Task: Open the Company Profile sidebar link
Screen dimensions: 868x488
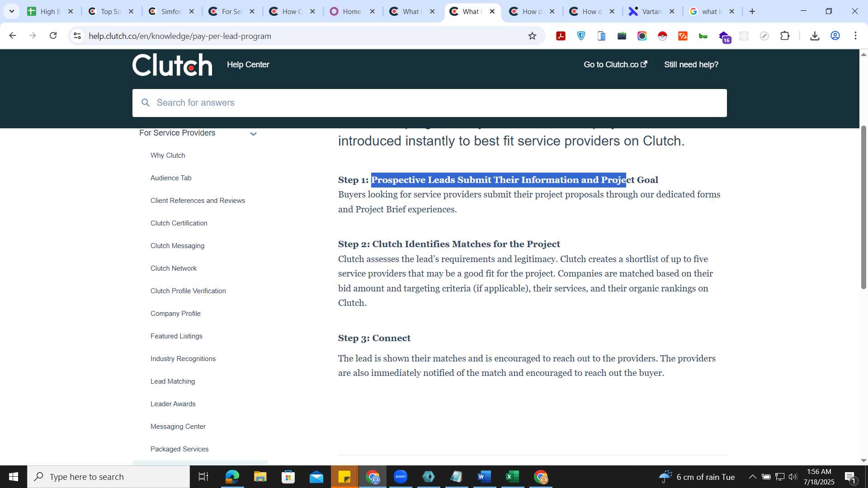Action: pos(175,314)
